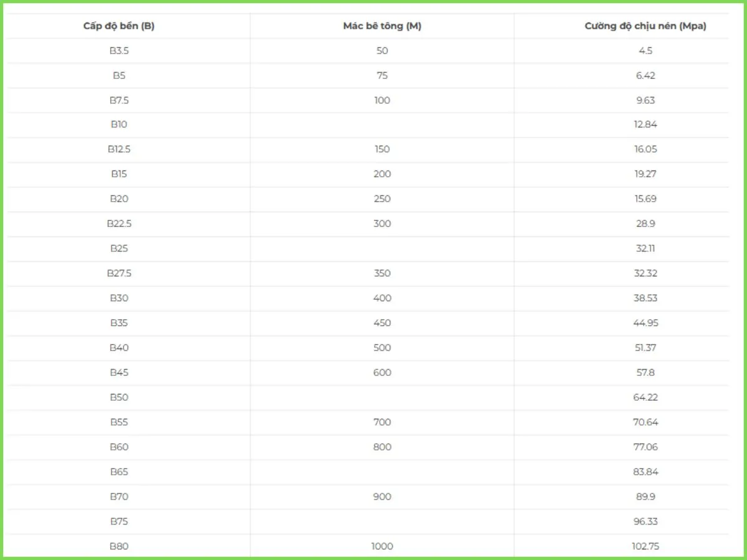Select the B27.5 grade cell

click(119, 273)
